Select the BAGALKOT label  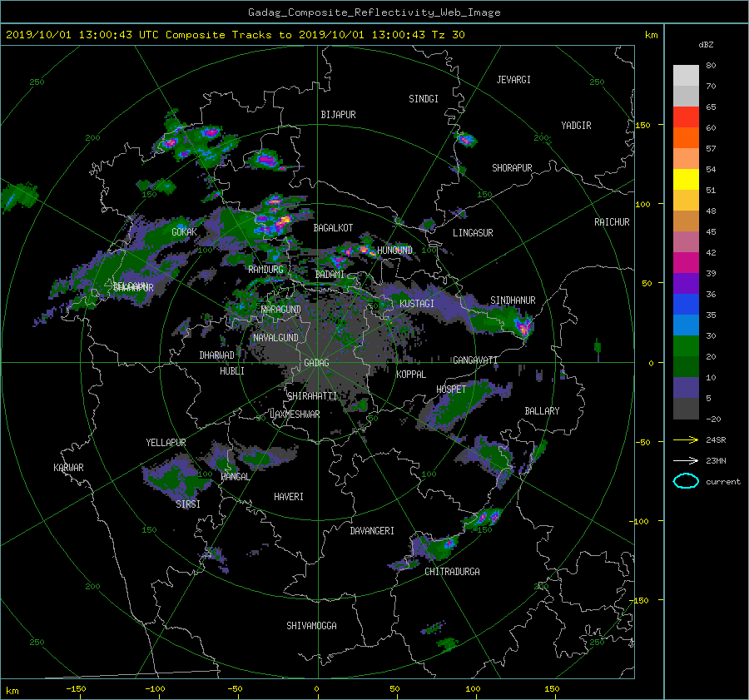point(333,228)
